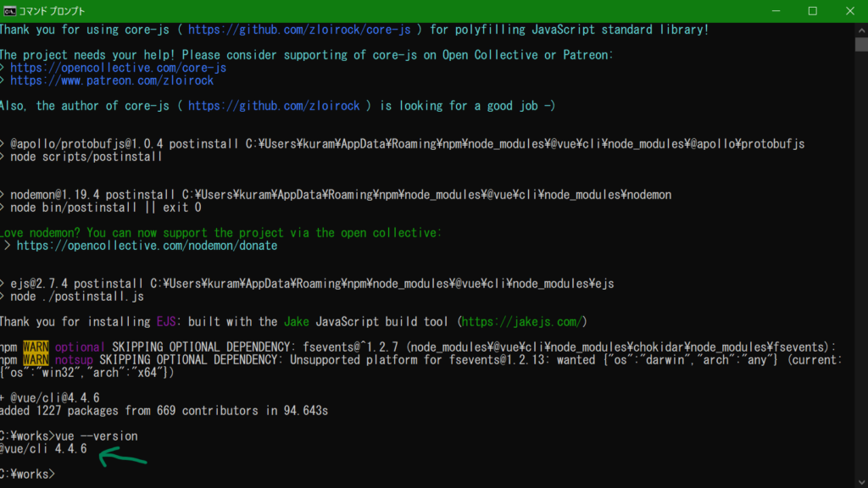Click the Command Prompt icon in title bar
The image size is (868, 488).
tap(10, 11)
